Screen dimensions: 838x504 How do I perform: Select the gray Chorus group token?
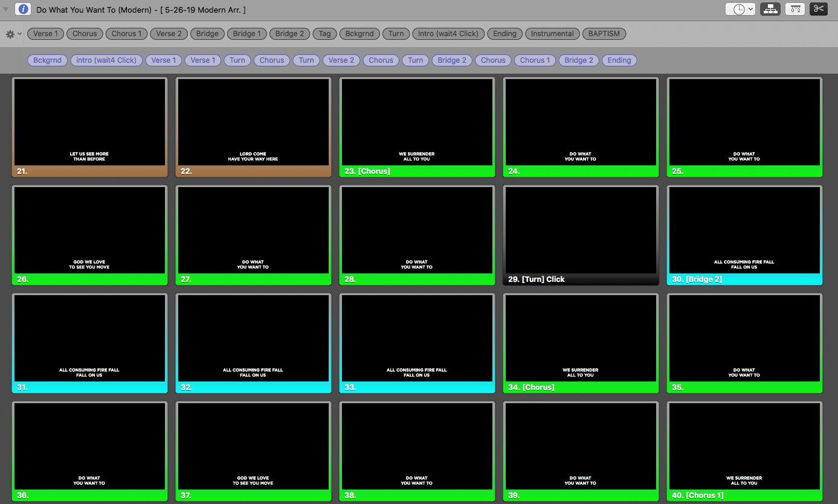(85, 34)
